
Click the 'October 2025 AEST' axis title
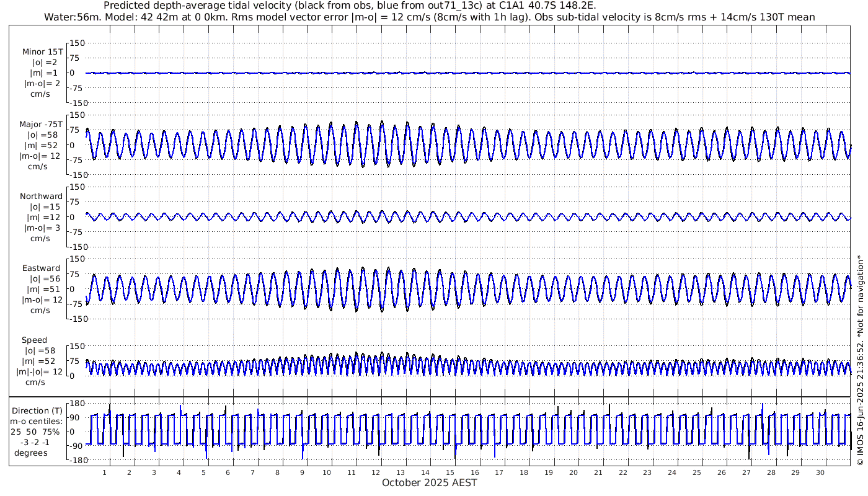point(429,483)
